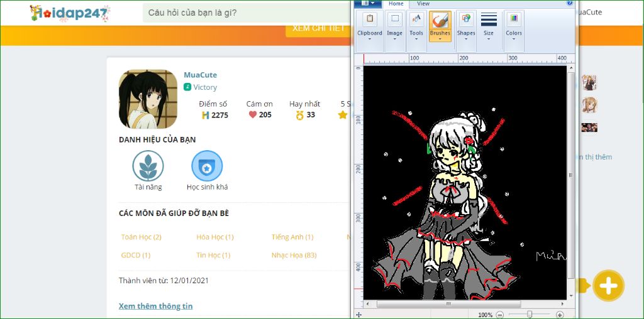Click 'Thành viên từ: 12/01/2021' text

[164, 281]
